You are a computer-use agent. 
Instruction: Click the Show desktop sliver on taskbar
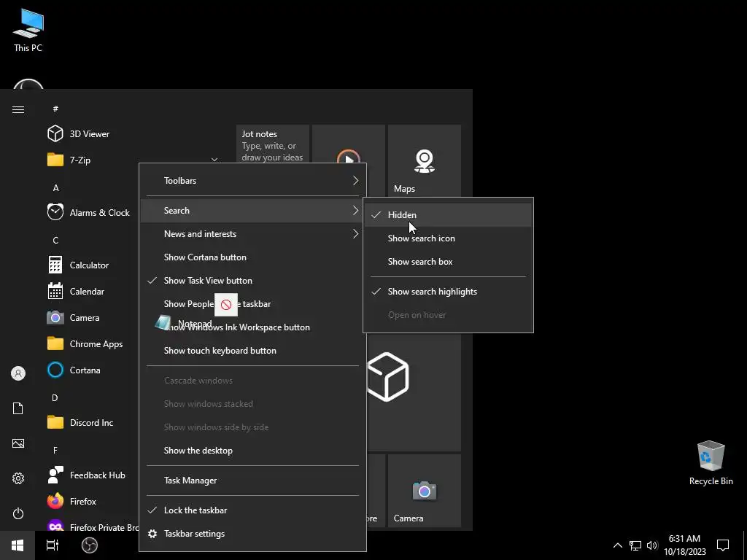745,545
